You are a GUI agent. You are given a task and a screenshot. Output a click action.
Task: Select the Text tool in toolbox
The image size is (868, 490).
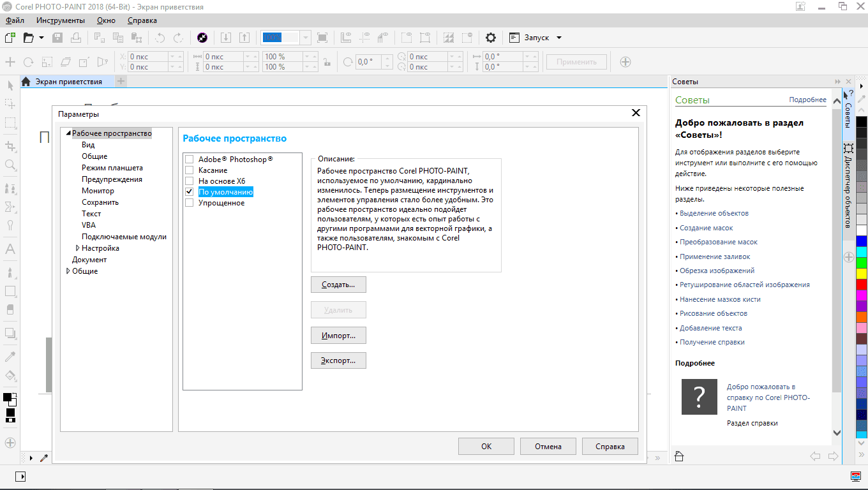click(10, 249)
